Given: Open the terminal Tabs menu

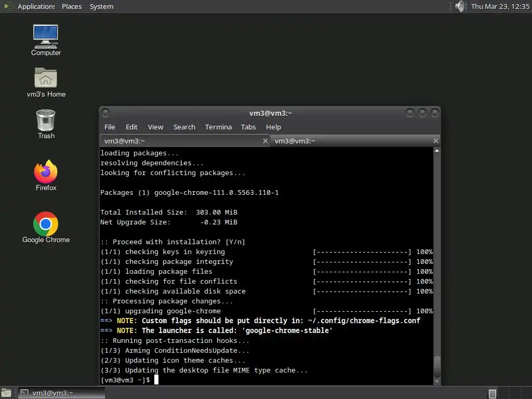Looking at the screenshot, I should pos(248,127).
